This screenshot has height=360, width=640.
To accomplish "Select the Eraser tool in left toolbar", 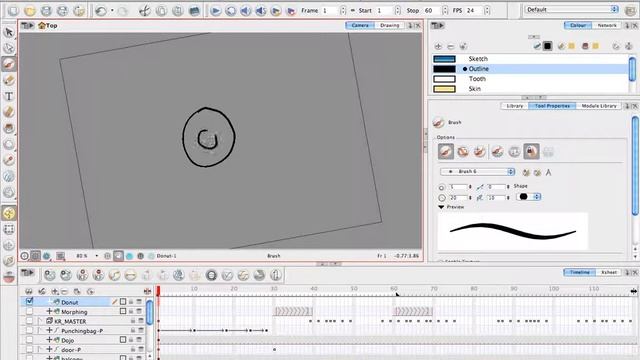I will coord(9,112).
